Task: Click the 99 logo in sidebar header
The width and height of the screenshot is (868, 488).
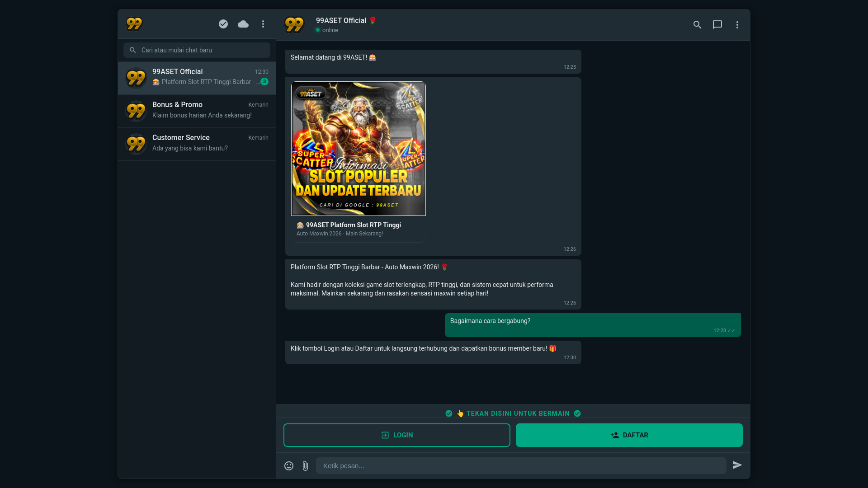Action: point(134,24)
